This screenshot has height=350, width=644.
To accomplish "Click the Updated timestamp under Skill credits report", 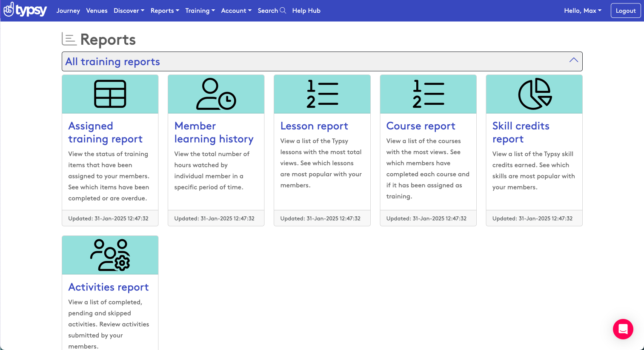I will [532, 218].
